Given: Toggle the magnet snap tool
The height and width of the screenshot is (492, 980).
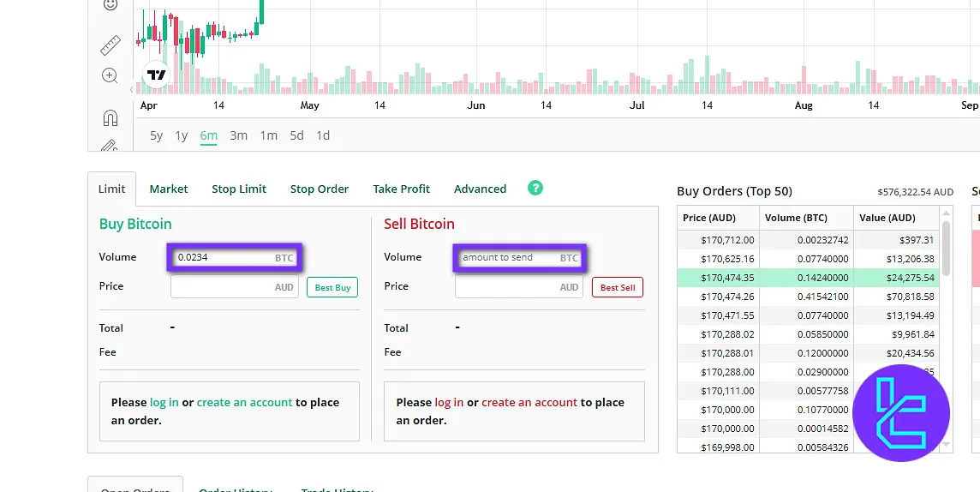Looking at the screenshot, I should click(110, 118).
